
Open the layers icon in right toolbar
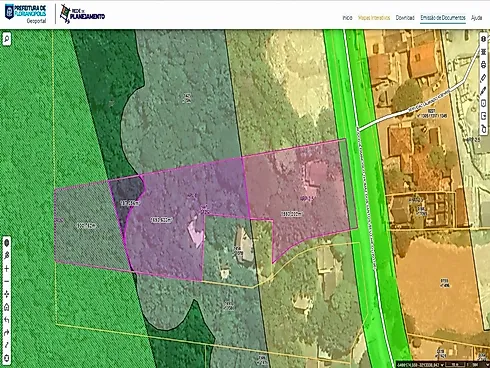coord(484,39)
